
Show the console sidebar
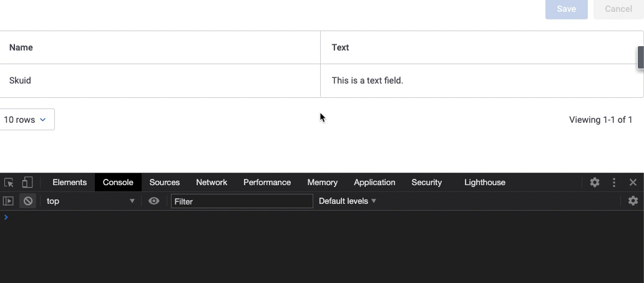[8, 201]
